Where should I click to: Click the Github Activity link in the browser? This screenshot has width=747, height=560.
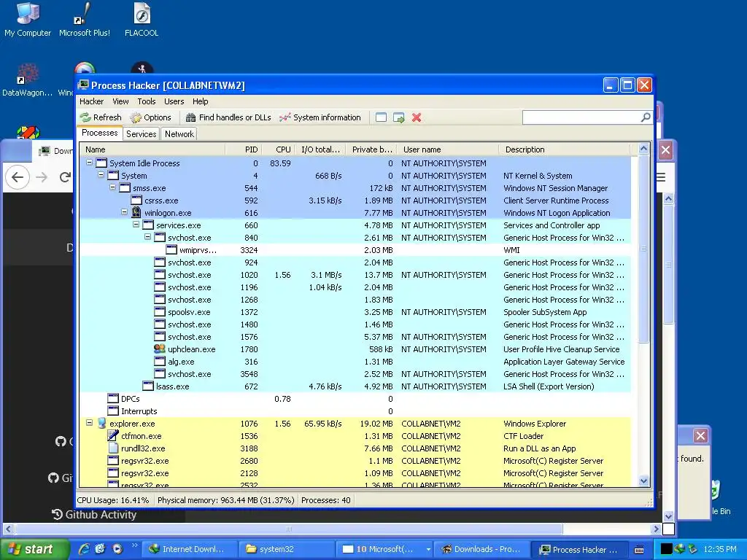tap(94, 514)
